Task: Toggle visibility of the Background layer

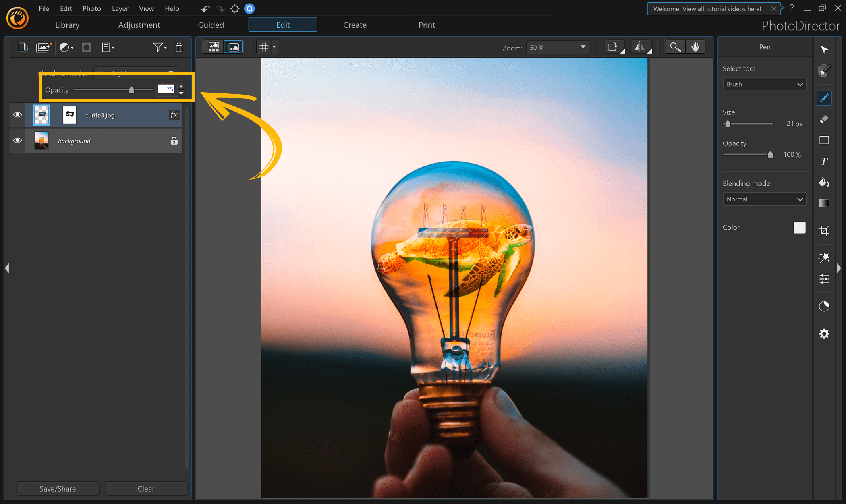Action: point(17,140)
